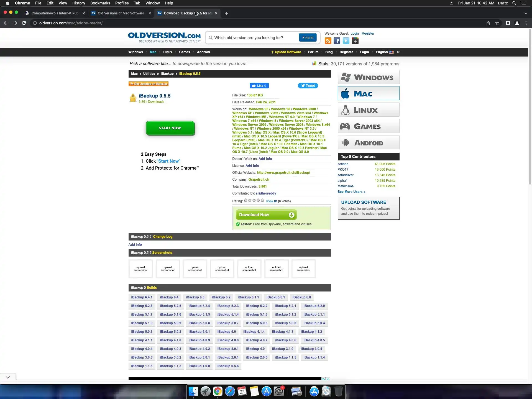Rate iBackup with the fifth star
This screenshot has height=399, width=532.
(x=262, y=201)
